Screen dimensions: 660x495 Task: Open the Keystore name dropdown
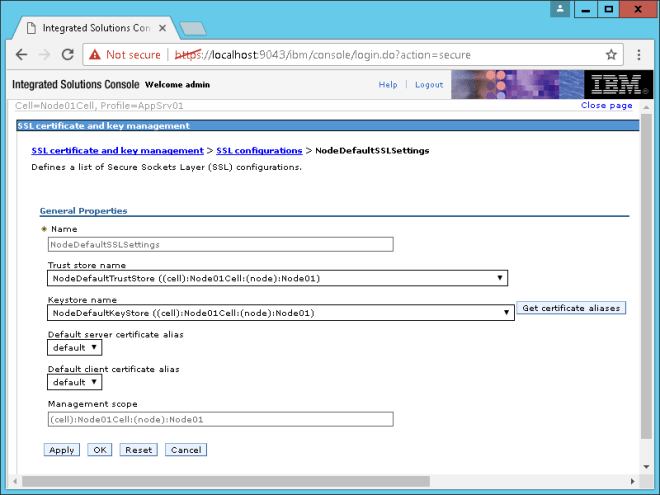click(x=281, y=313)
